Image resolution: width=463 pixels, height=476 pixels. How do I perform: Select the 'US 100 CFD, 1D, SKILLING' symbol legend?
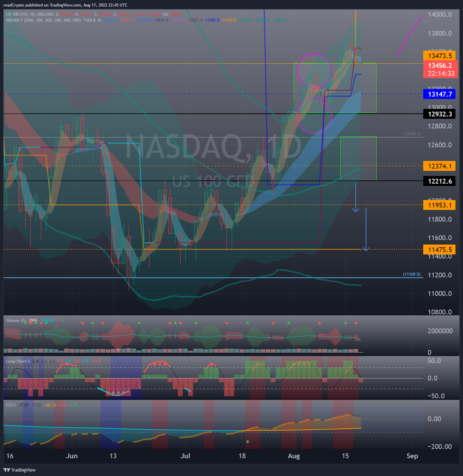pyautogui.click(x=29, y=14)
